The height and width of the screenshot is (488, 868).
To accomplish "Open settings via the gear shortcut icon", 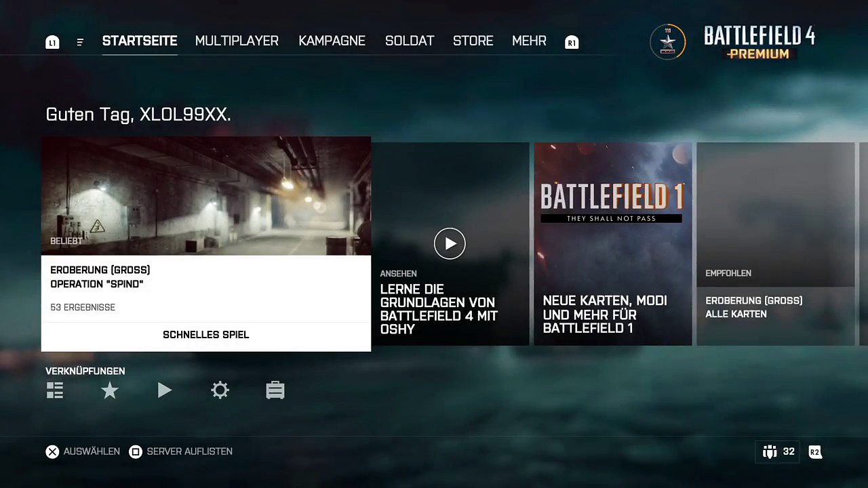I will tap(220, 390).
